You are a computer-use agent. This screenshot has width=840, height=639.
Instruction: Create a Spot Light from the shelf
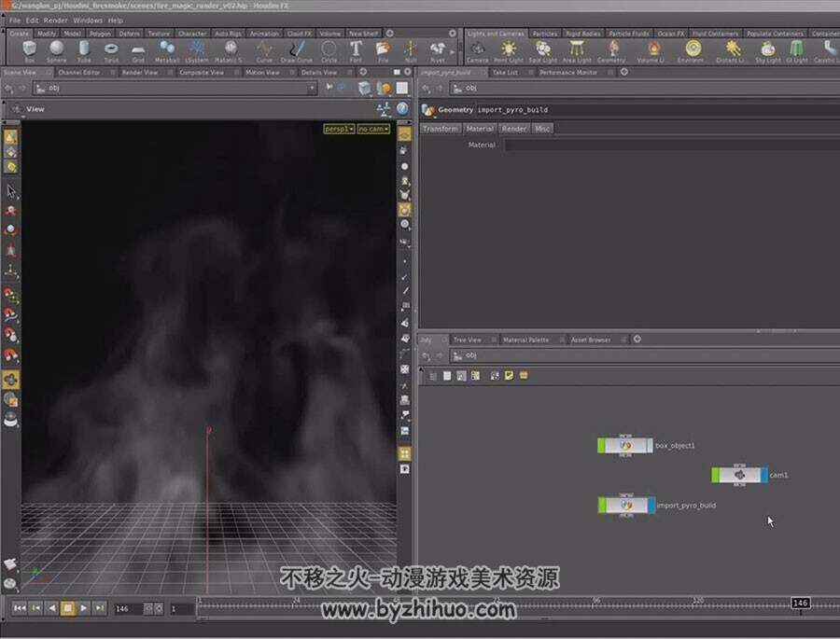coord(542,51)
